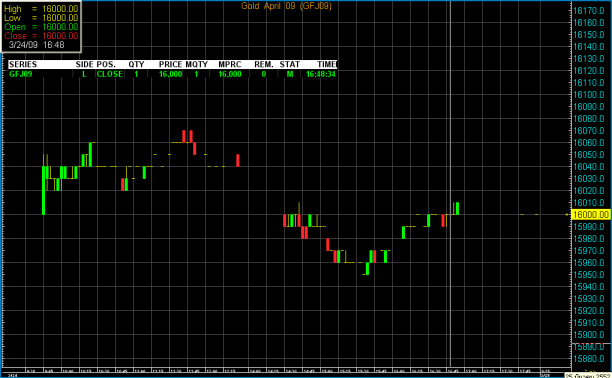Click the MPRC 16,000 cell in order row

click(x=230, y=74)
